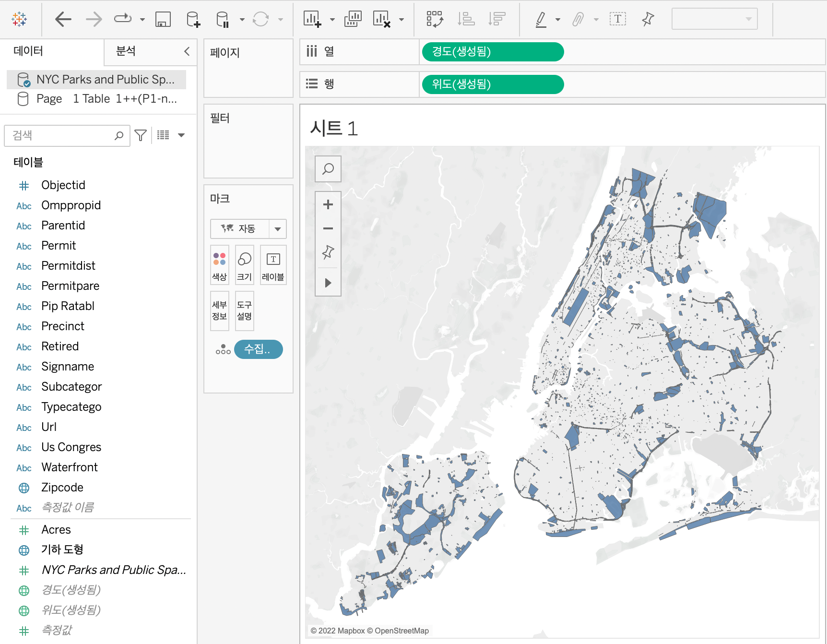
Task: Toggle Show Mark Labels text icon
Action: coord(617,19)
